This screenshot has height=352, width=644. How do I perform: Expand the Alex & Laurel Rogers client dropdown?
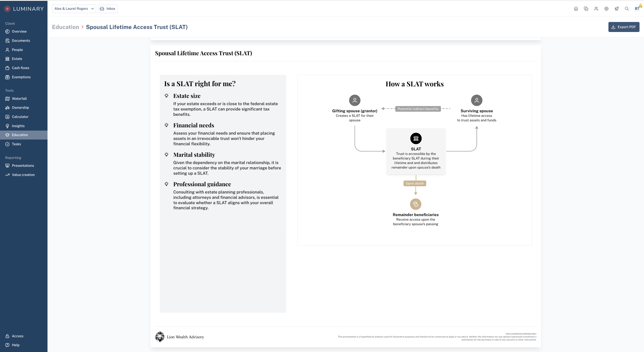click(74, 9)
